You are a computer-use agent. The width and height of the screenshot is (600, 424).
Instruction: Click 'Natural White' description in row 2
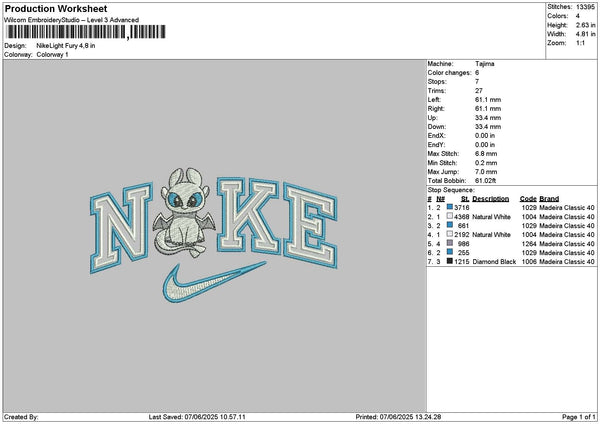491,217
